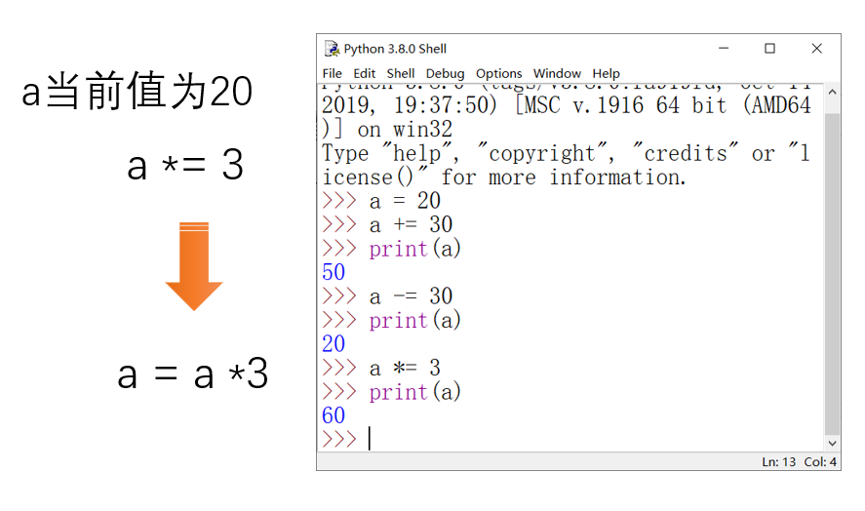Click the output value 60

(x=334, y=416)
